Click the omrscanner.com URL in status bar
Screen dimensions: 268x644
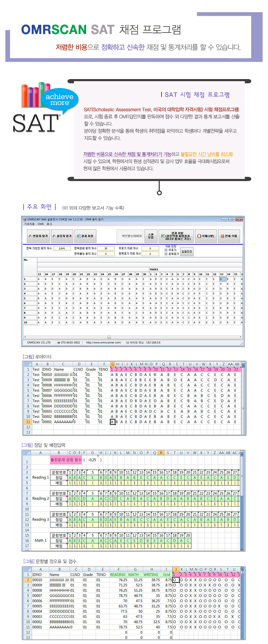click(x=104, y=342)
